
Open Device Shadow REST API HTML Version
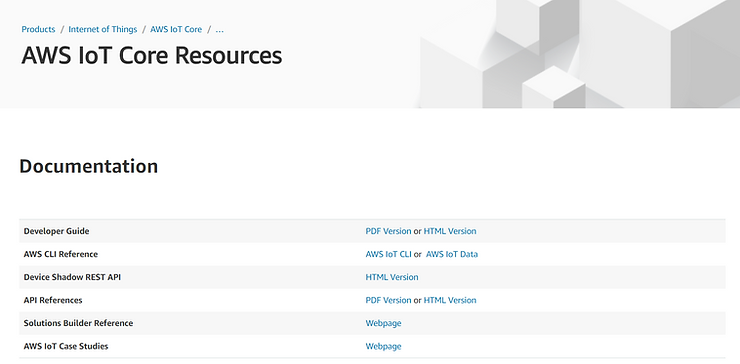[x=392, y=277]
